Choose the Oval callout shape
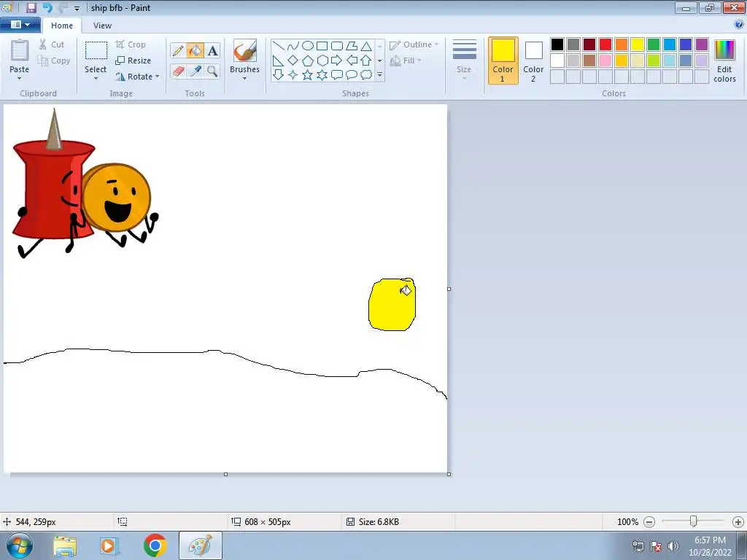Viewport: 747px width, 560px height. point(352,75)
